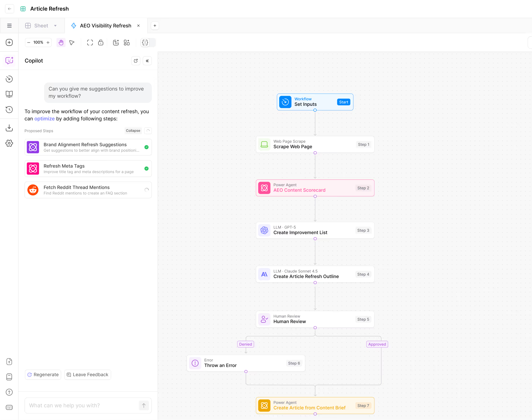Click the optimize link in Copilot's response
This screenshot has height=420, width=532.
click(44, 118)
